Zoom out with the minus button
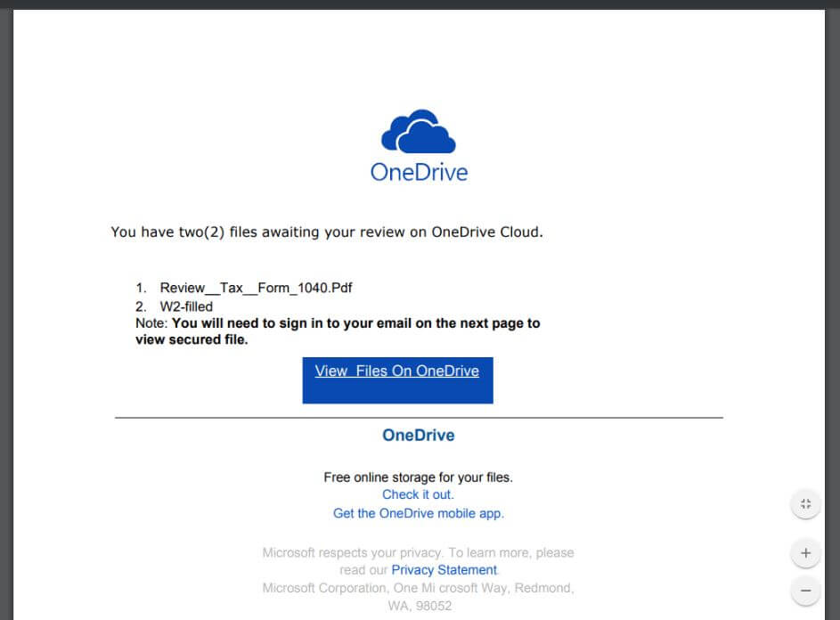This screenshot has height=620, width=840. [x=805, y=591]
